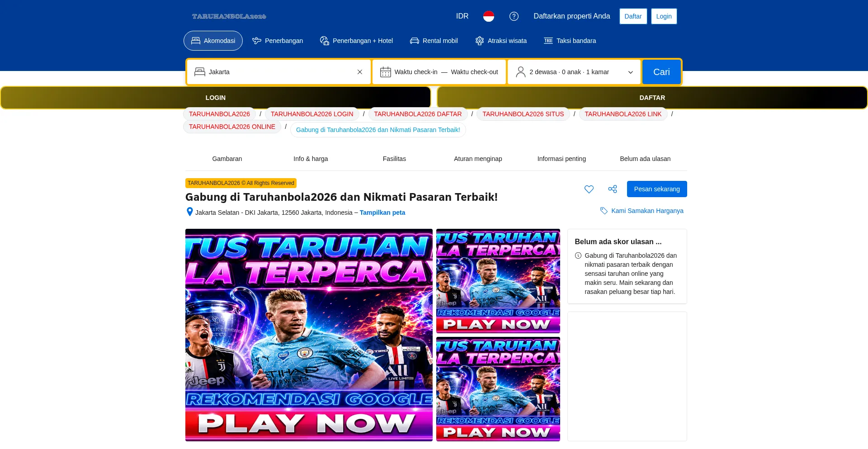Expand the 2 dewasa occupancy dropdown

click(x=574, y=72)
